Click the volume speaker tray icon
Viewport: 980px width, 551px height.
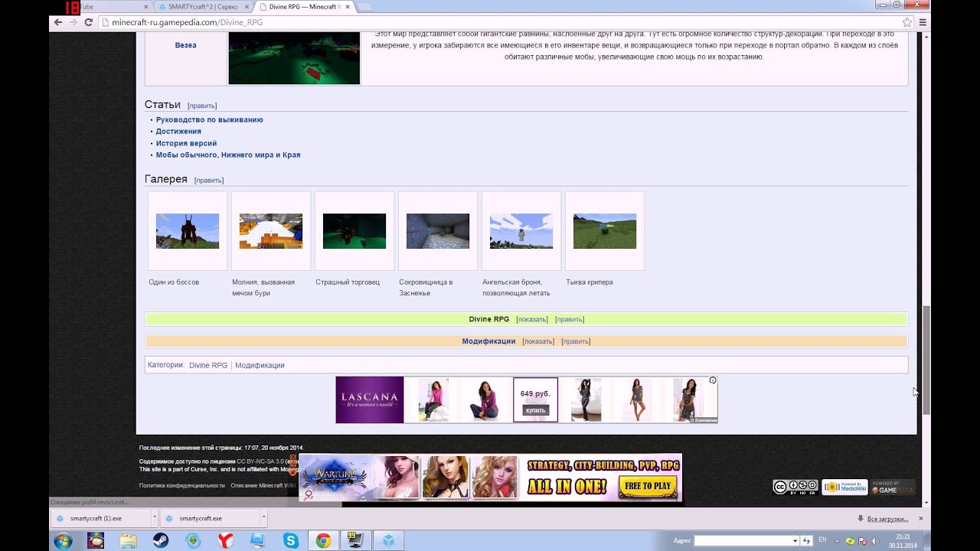(874, 541)
